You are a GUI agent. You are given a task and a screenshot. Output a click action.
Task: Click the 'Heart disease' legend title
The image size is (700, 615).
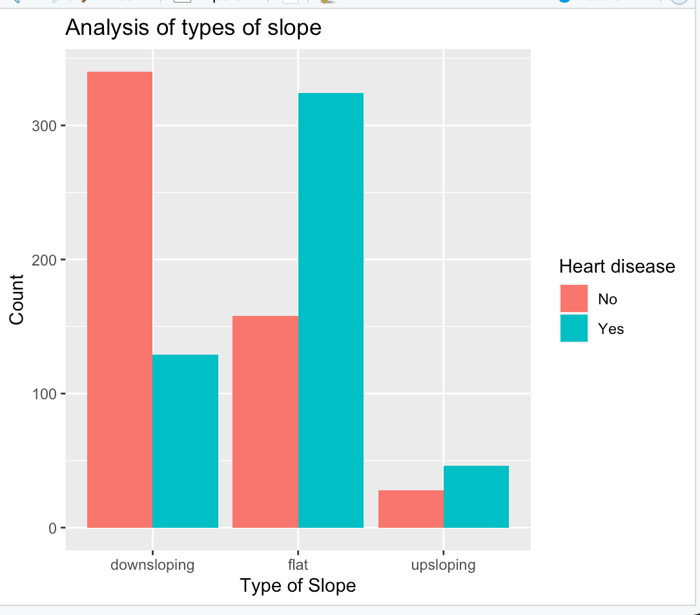617,266
